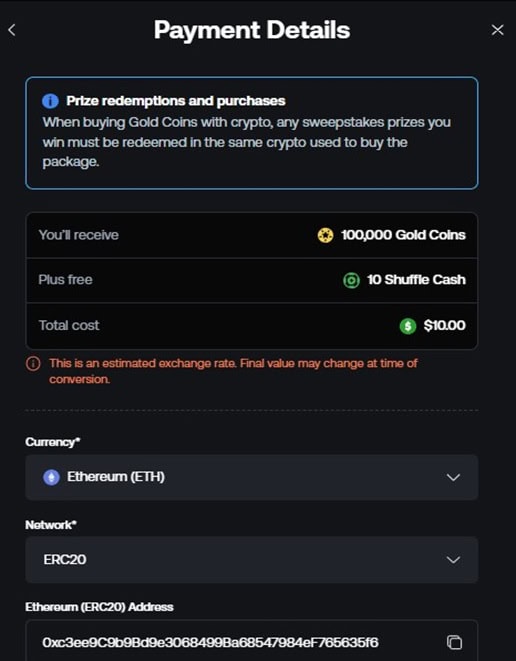Click the orange exchange rate warning icon
Image resolution: width=516 pixels, height=661 pixels.
click(x=33, y=363)
